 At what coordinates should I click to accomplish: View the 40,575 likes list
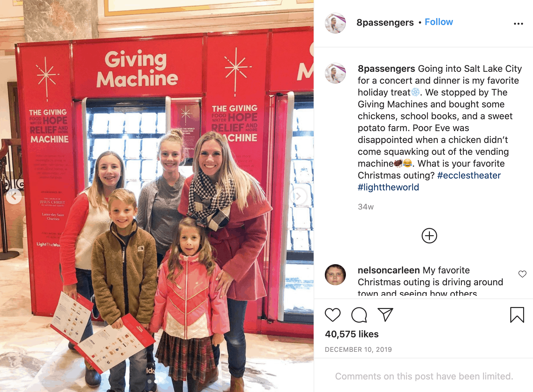tap(351, 334)
